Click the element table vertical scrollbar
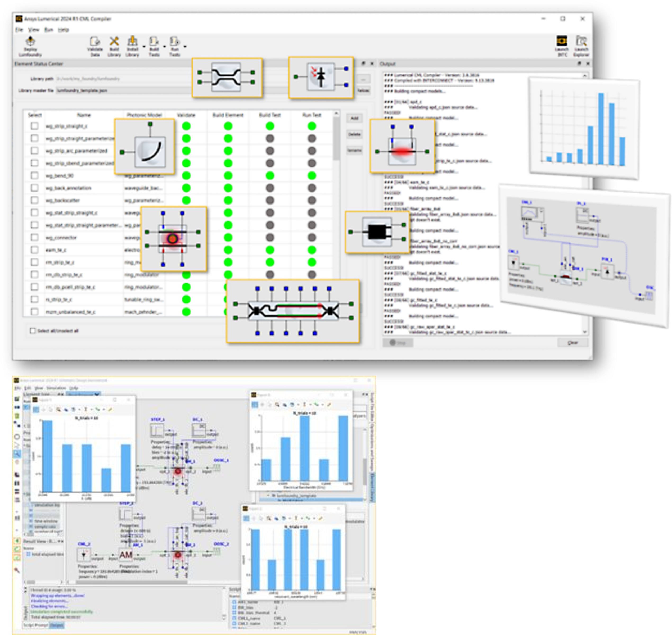Image resolution: width=672 pixels, height=635 pixels. 336,139
